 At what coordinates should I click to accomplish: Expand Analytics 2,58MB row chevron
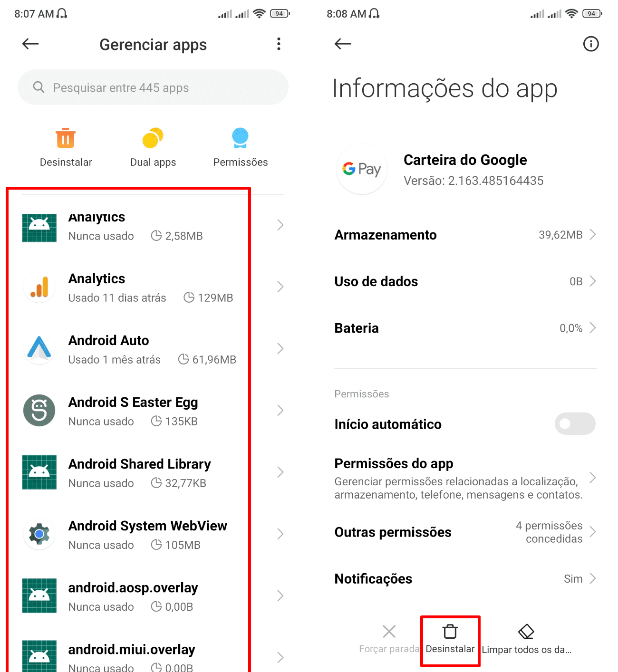point(280,225)
